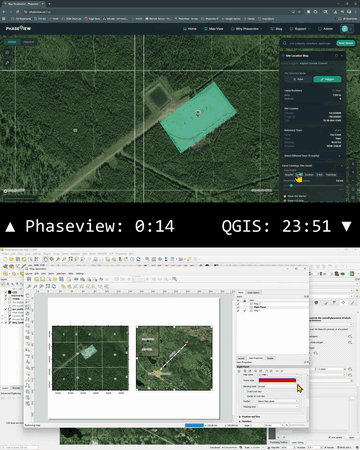Switch to the Layer Styling tab in QGIS
The height and width of the screenshot is (450, 360).
[x=298, y=442]
